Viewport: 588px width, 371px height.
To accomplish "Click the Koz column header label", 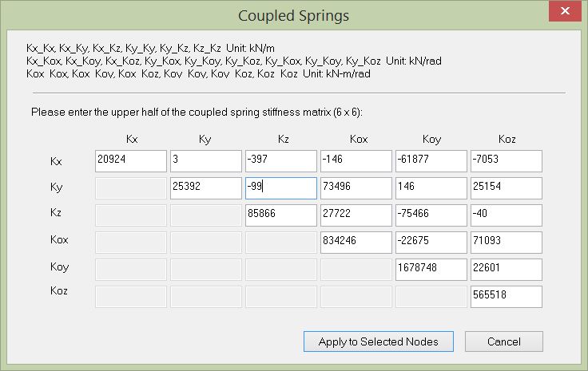I will (507, 140).
